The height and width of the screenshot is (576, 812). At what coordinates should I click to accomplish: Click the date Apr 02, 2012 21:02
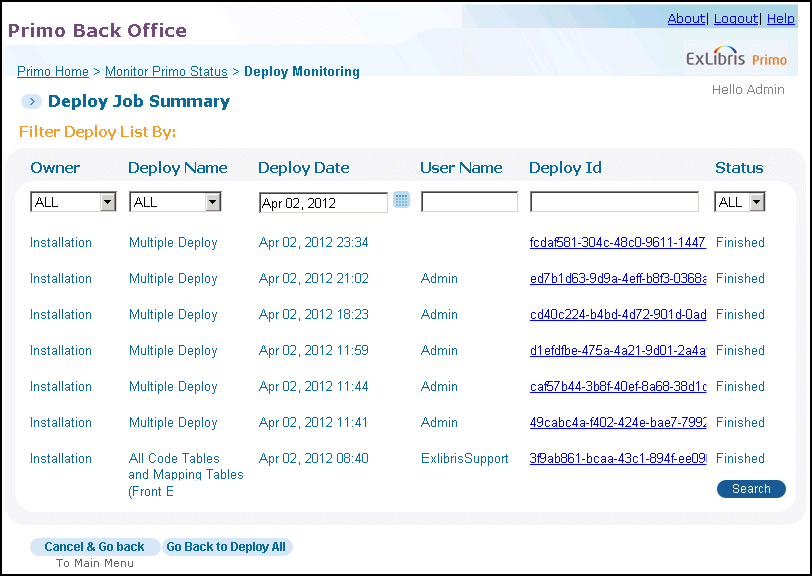[x=313, y=279]
